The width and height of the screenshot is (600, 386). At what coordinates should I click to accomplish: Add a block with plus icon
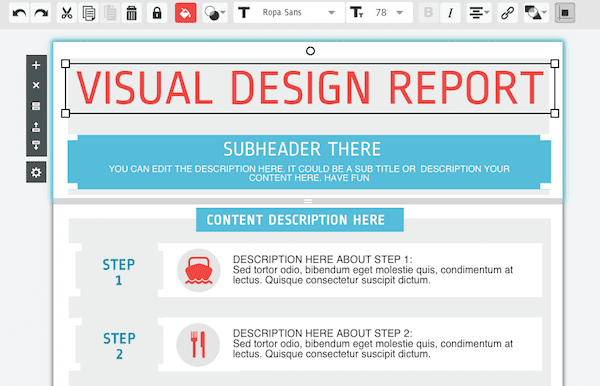[x=36, y=65]
